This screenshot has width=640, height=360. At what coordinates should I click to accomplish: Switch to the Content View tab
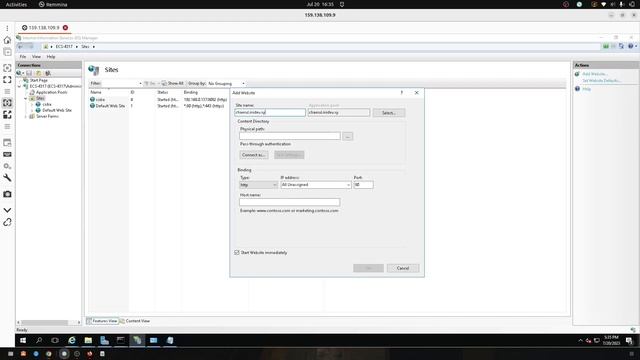(135, 321)
